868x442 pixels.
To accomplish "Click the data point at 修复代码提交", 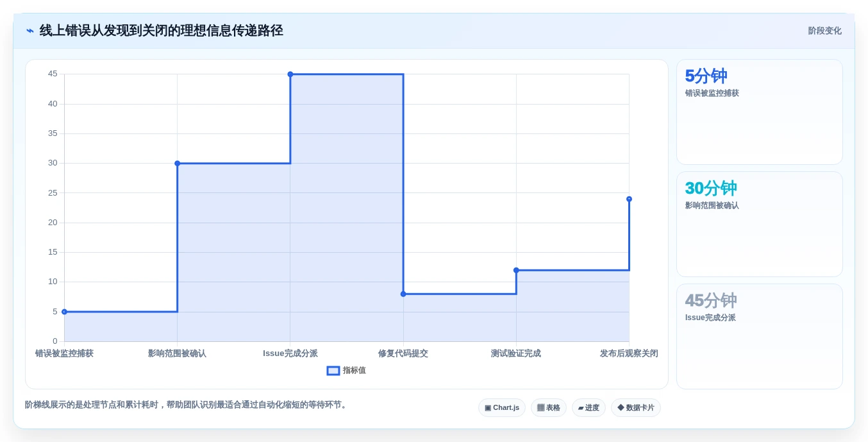I will pos(403,294).
